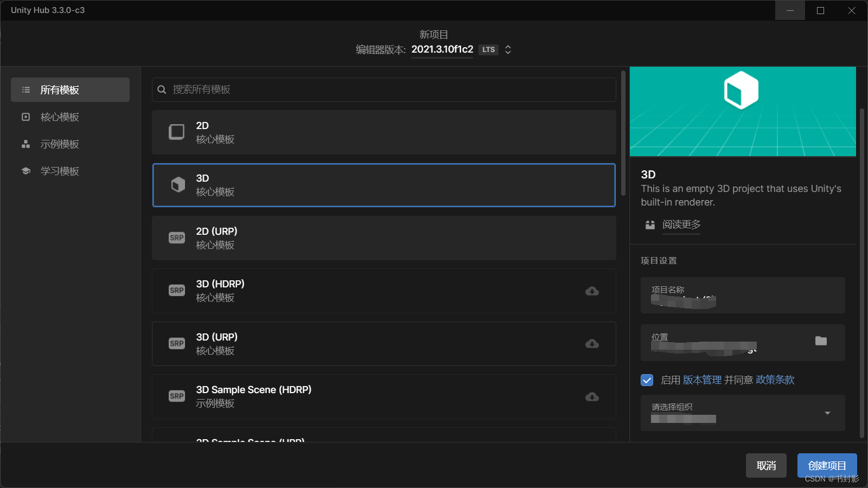The height and width of the screenshot is (488, 868).
Task: Open the 政策条款 link
Action: click(x=775, y=380)
